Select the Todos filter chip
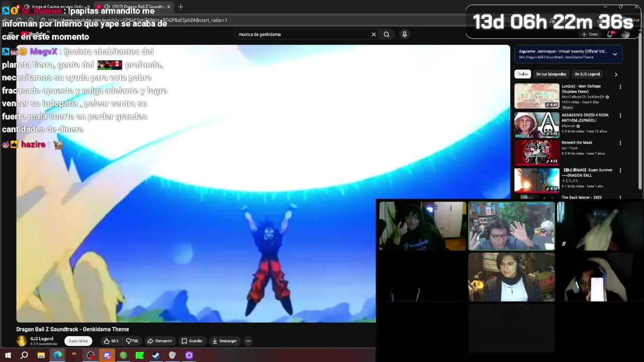This screenshot has width=644, height=362. (x=523, y=74)
